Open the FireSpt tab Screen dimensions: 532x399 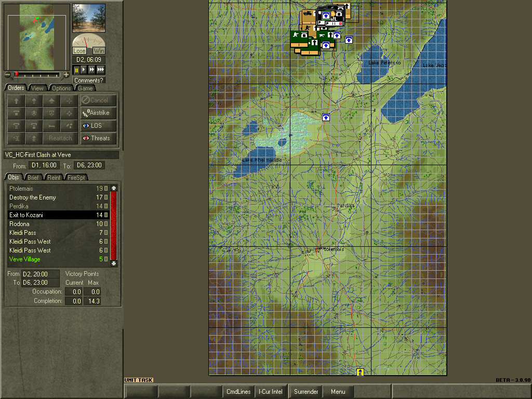coord(76,178)
